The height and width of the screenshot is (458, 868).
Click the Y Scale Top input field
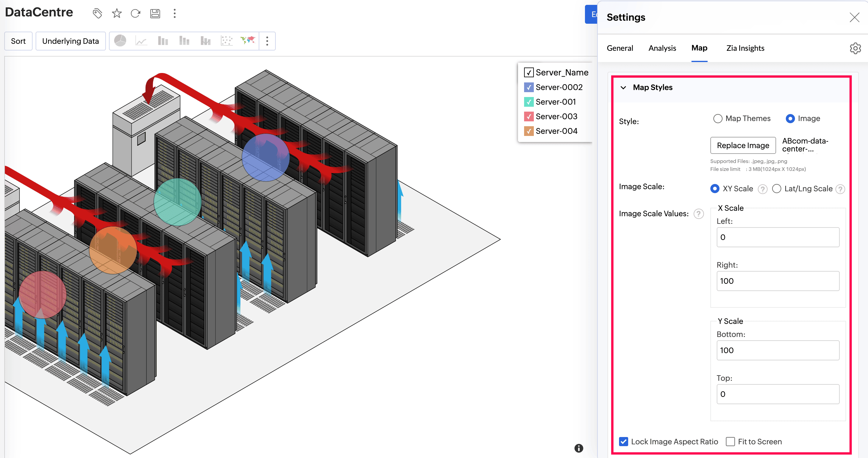tap(778, 394)
